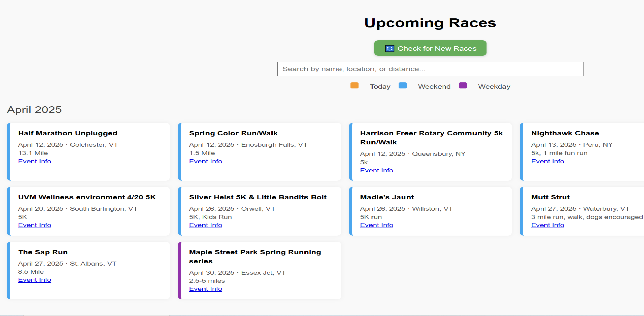This screenshot has height=316, width=644.
Task: Click the Half Marathon Unplugged title
Action: [x=68, y=133]
